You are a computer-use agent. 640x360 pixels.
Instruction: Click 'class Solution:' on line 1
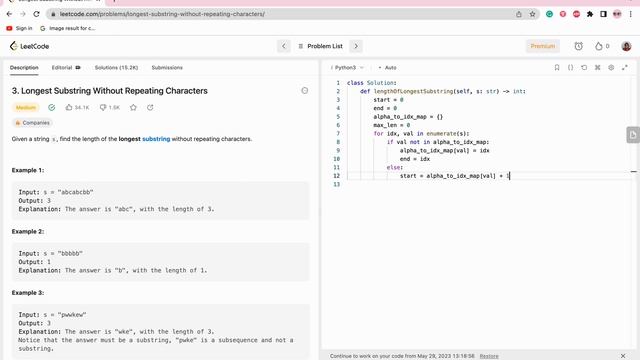tap(371, 83)
